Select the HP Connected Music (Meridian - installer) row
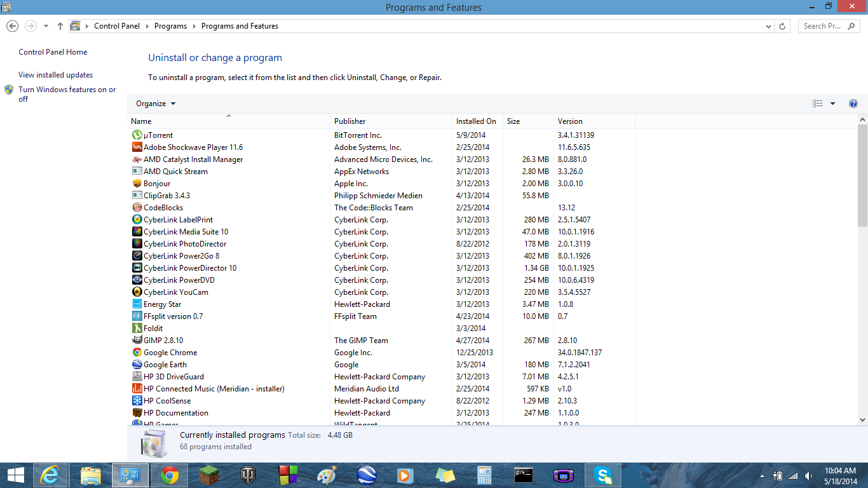The height and width of the screenshot is (488, 868). coord(381,388)
